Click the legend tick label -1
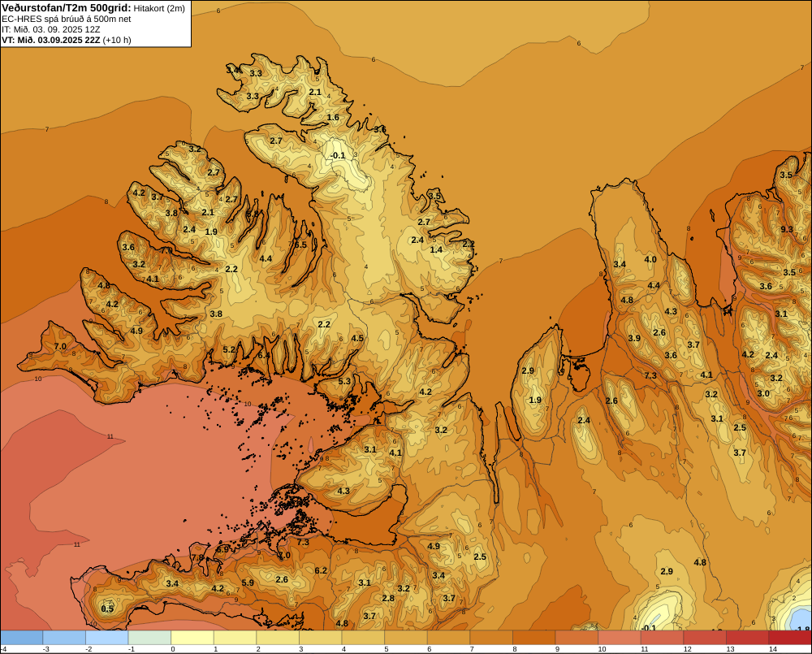 point(131,649)
